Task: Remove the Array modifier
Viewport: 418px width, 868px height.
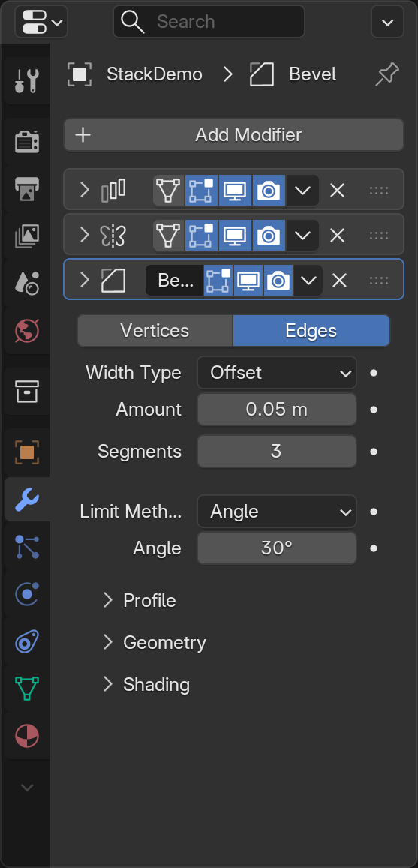Action: (x=337, y=191)
